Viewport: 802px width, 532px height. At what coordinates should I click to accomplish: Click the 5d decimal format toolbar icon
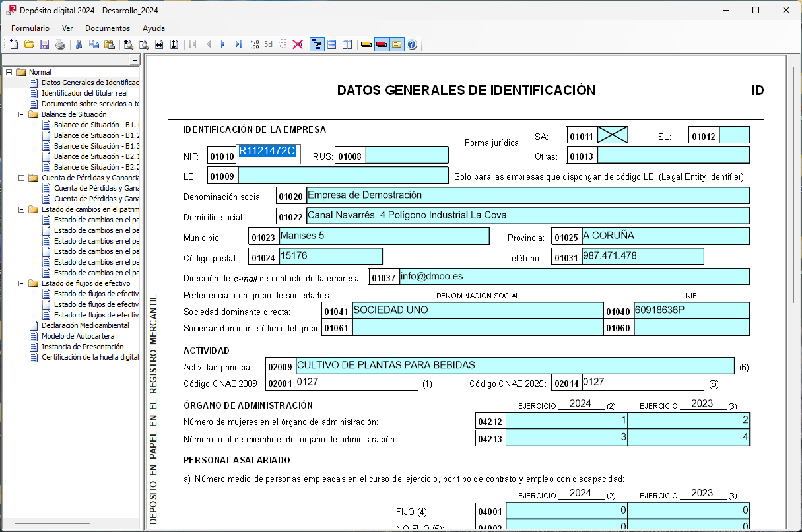coord(267,44)
